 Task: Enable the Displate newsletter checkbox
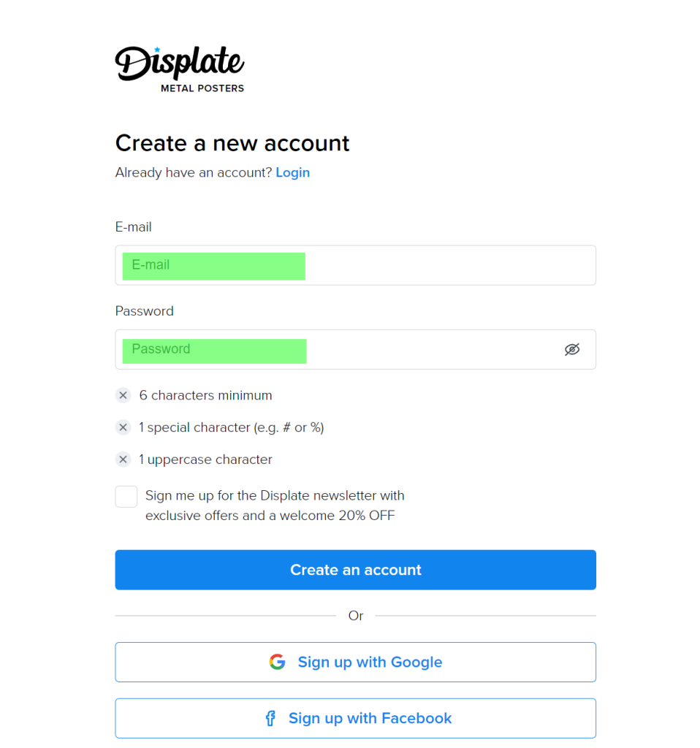126,497
